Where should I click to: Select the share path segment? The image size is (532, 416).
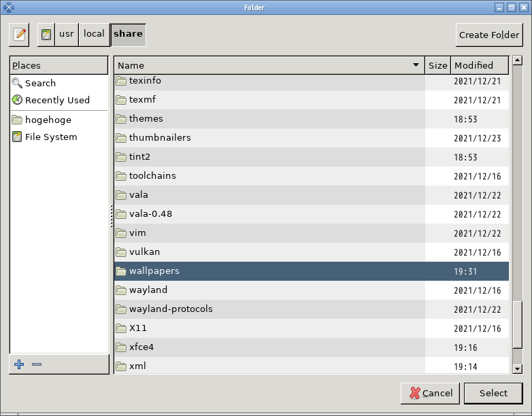(128, 35)
